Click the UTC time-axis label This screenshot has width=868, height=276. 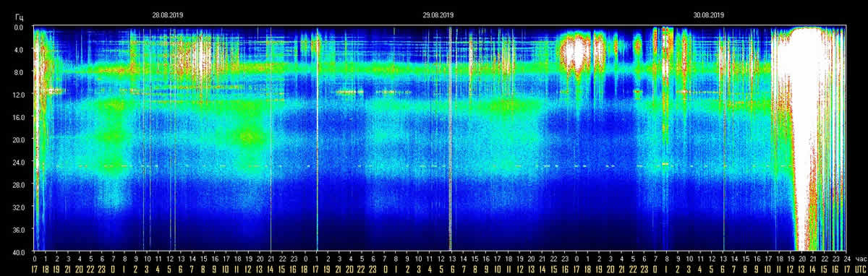[860, 268]
